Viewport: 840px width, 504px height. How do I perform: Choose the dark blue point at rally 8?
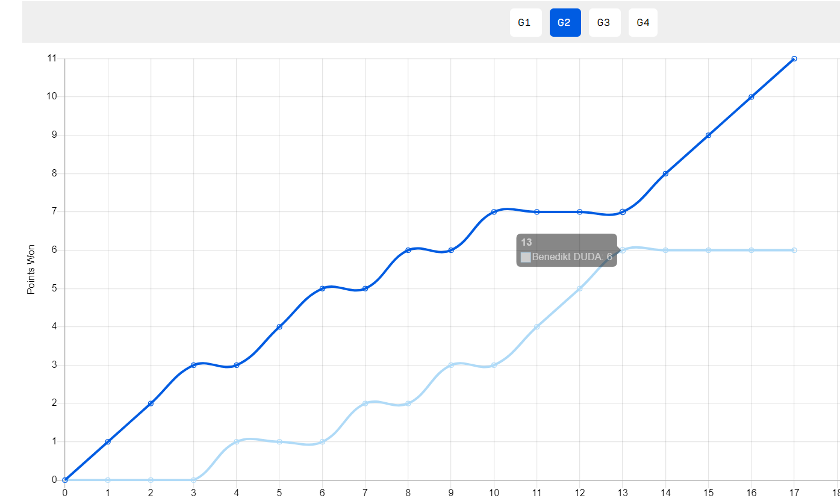pos(408,250)
